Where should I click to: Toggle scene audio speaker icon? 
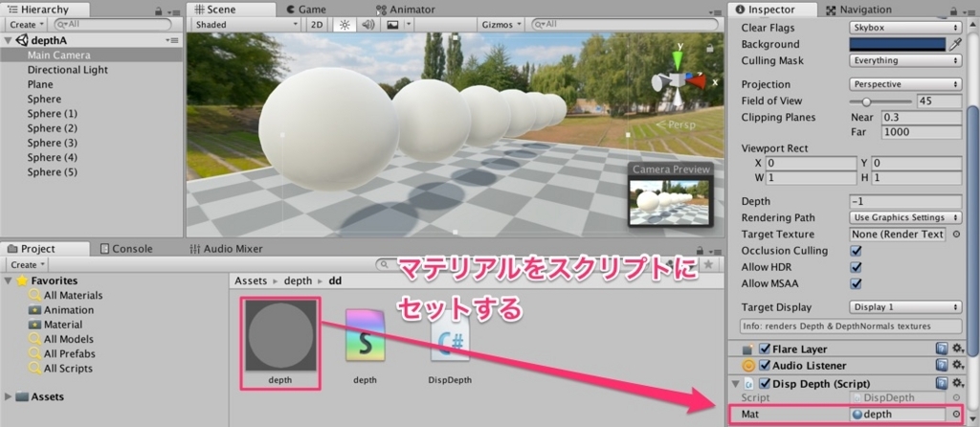(368, 25)
